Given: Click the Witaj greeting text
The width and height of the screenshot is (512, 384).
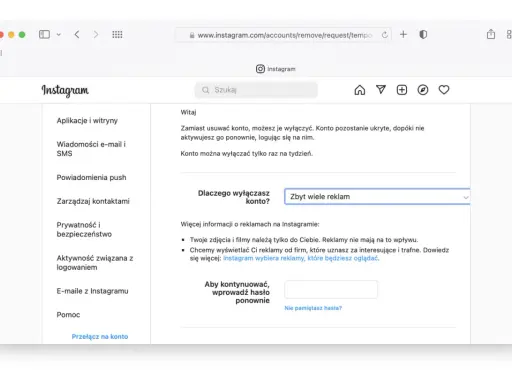Looking at the screenshot, I should [x=188, y=112].
